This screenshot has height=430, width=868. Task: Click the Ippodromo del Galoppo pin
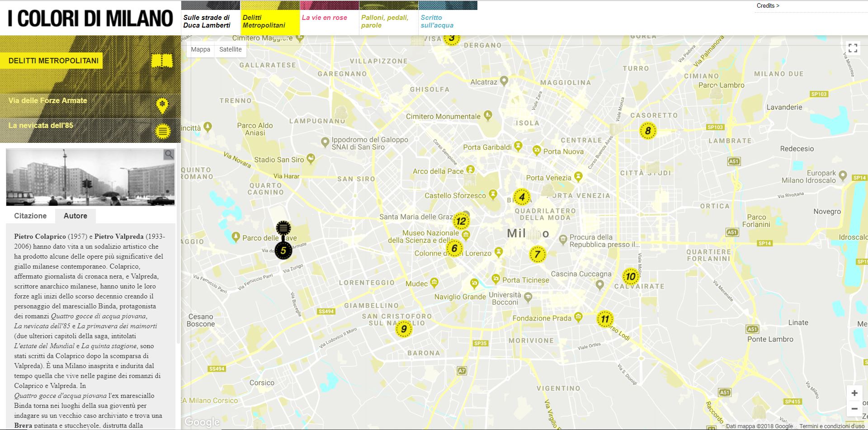pos(325,142)
